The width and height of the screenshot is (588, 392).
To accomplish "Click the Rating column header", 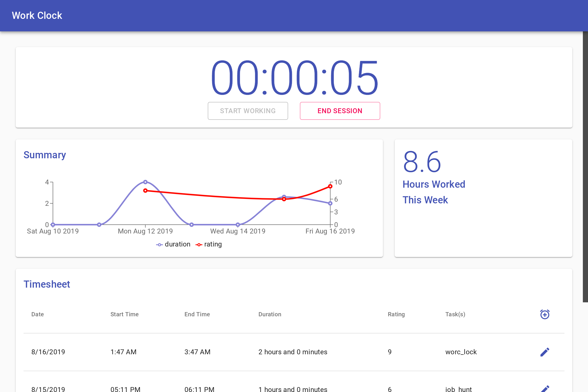I will [396, 314].
